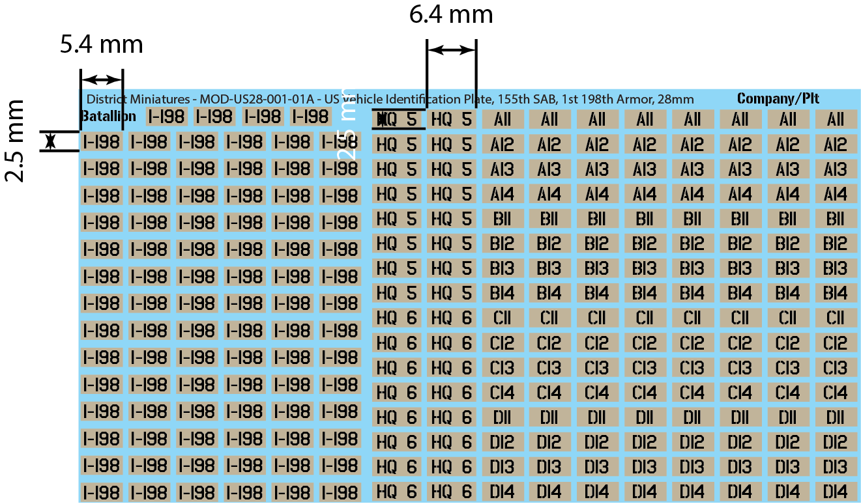Select the HQ 5 plate adjacent to B14

[x=451, y=292]
